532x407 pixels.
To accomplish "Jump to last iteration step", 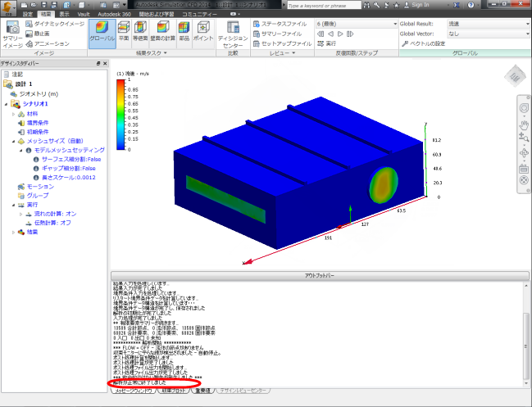I will [350, 34].
